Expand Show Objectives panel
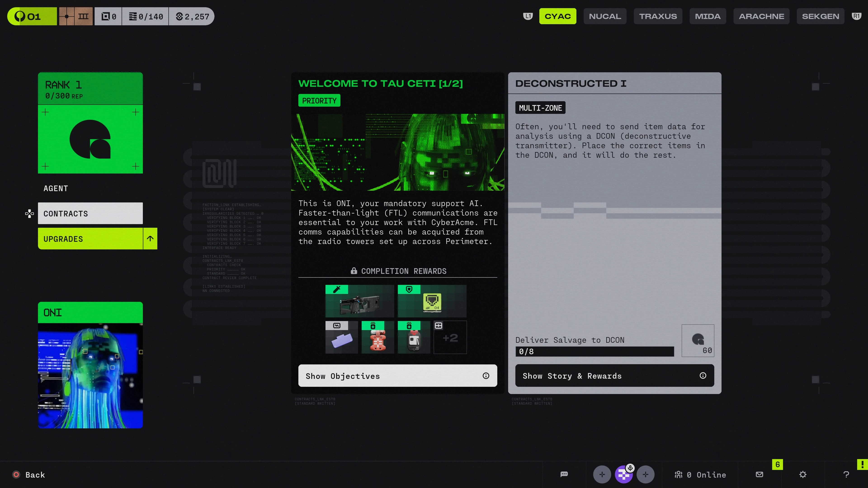The image size is (868, 488). (397, 375)
